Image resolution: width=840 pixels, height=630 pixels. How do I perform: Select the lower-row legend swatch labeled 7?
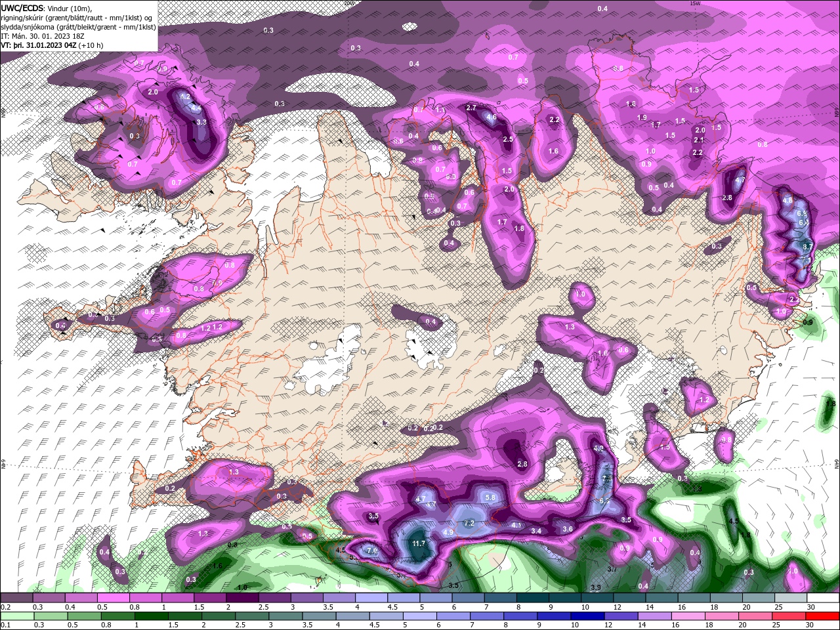487,616
